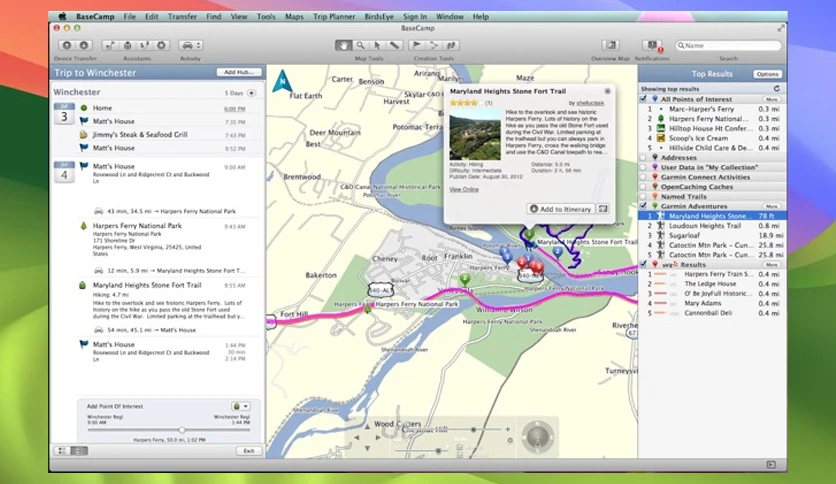
Task: Click the Options button in Top Results
Action: click(767, 74)
